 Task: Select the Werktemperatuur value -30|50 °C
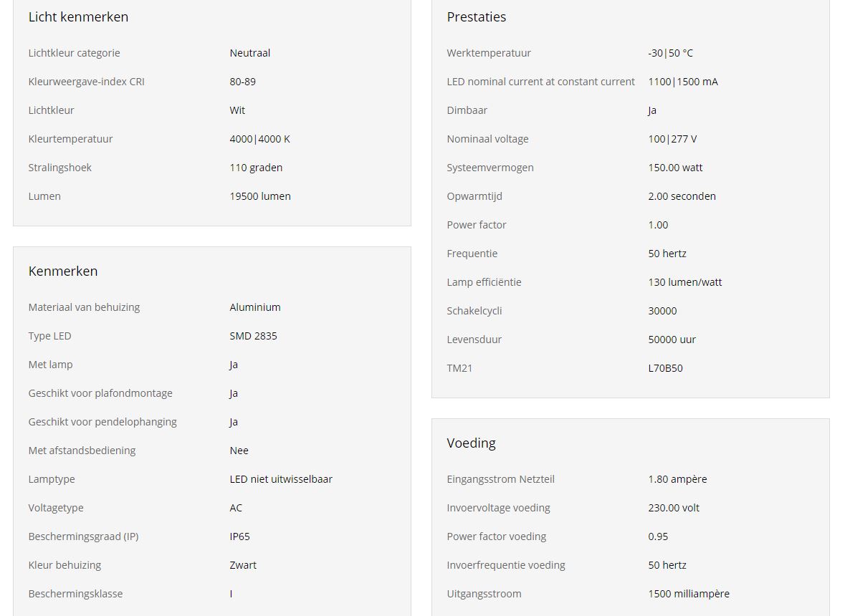[x=670, y=53]
